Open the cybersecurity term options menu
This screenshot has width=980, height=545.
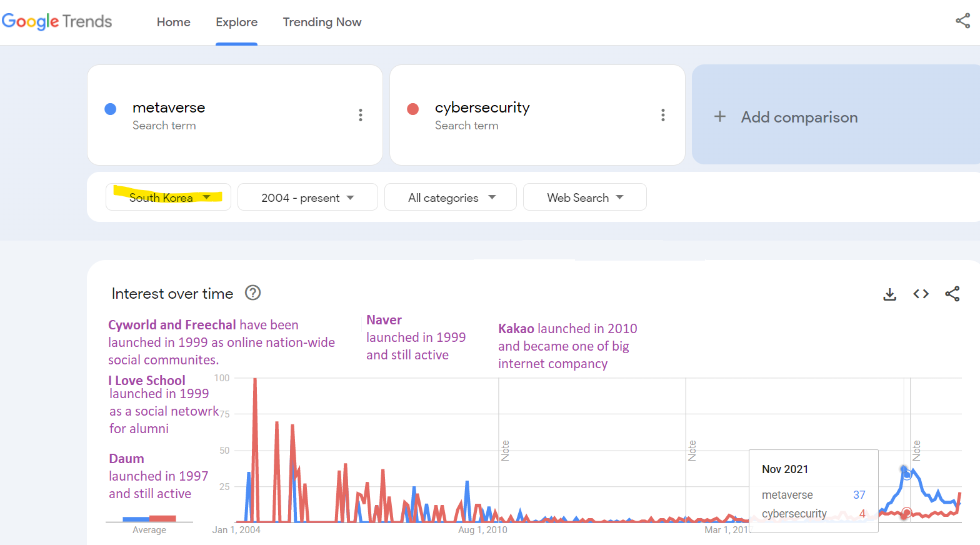(662, 115)
